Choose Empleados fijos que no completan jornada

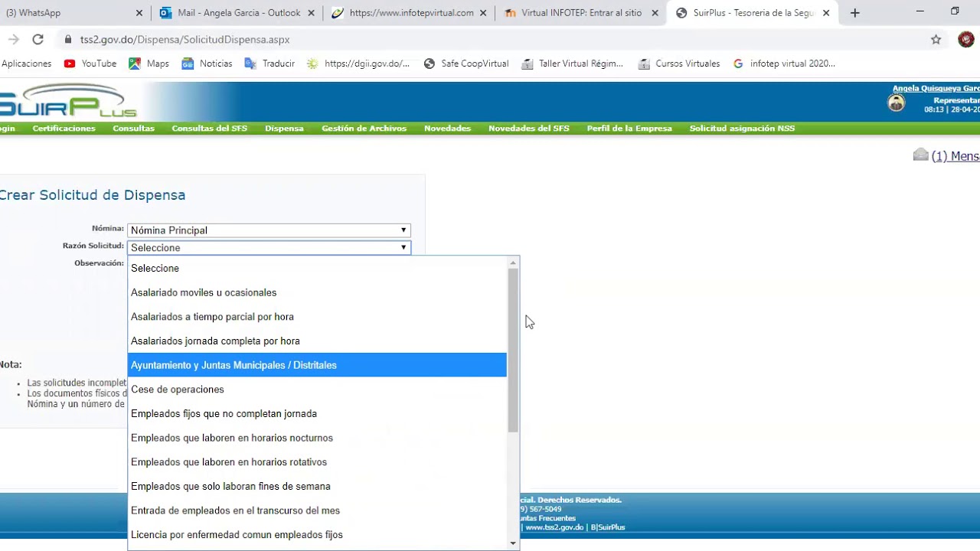[317, 414]
